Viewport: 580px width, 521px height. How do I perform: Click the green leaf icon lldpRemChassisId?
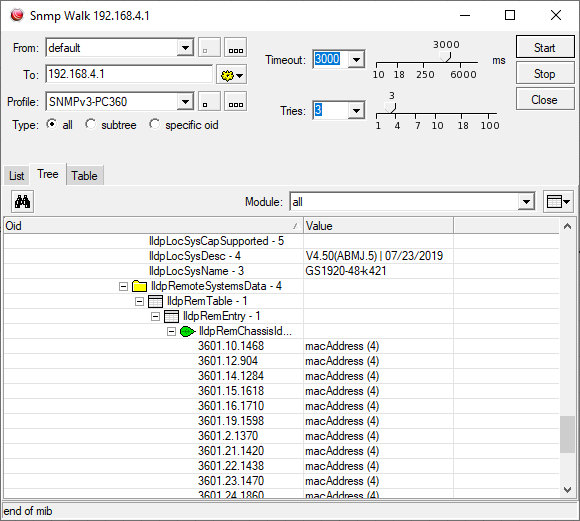click(187, 331)
